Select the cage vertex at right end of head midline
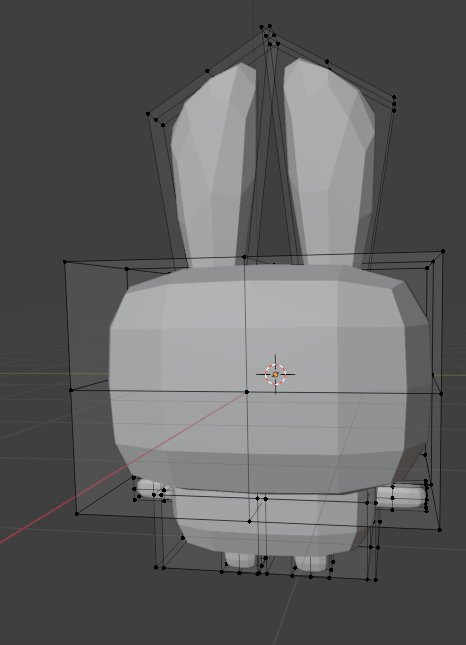 [x=441, y=394]
